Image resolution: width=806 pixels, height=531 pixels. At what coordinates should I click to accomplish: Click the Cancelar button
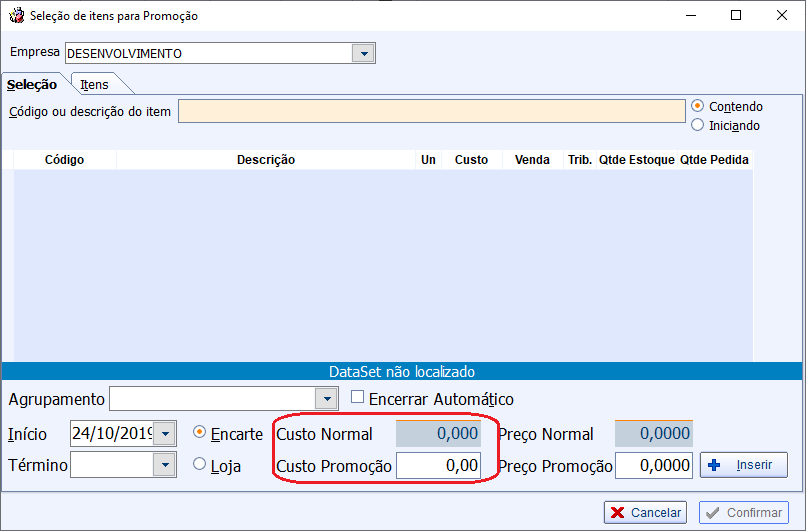point(645,512)
